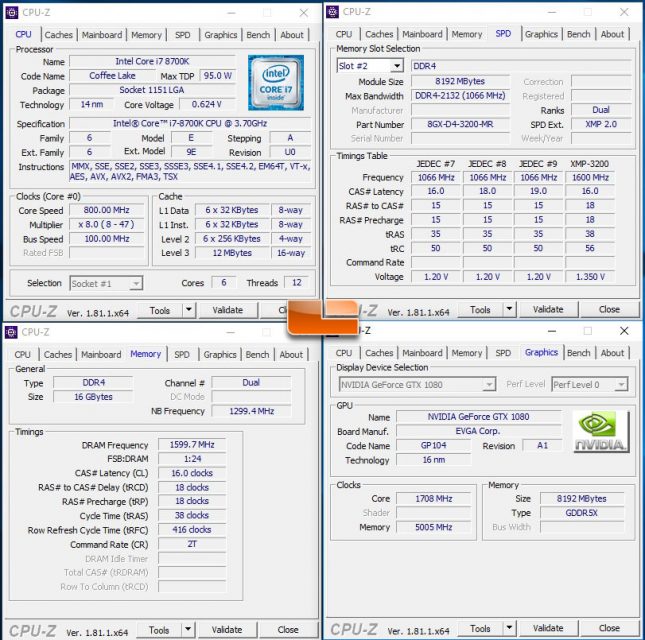Click Close button in the Memory window
The width and height of the screenshot is (645, 640).
coord(288,630)
